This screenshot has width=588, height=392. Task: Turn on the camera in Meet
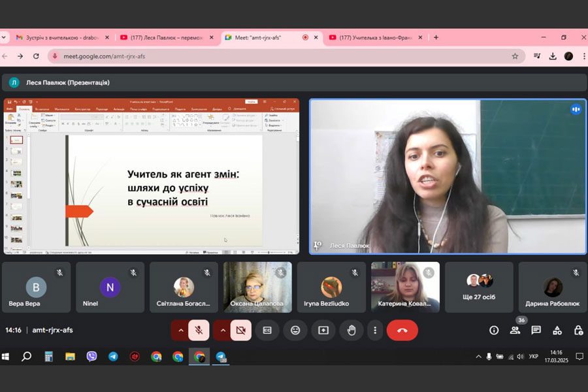pos(240,331)
